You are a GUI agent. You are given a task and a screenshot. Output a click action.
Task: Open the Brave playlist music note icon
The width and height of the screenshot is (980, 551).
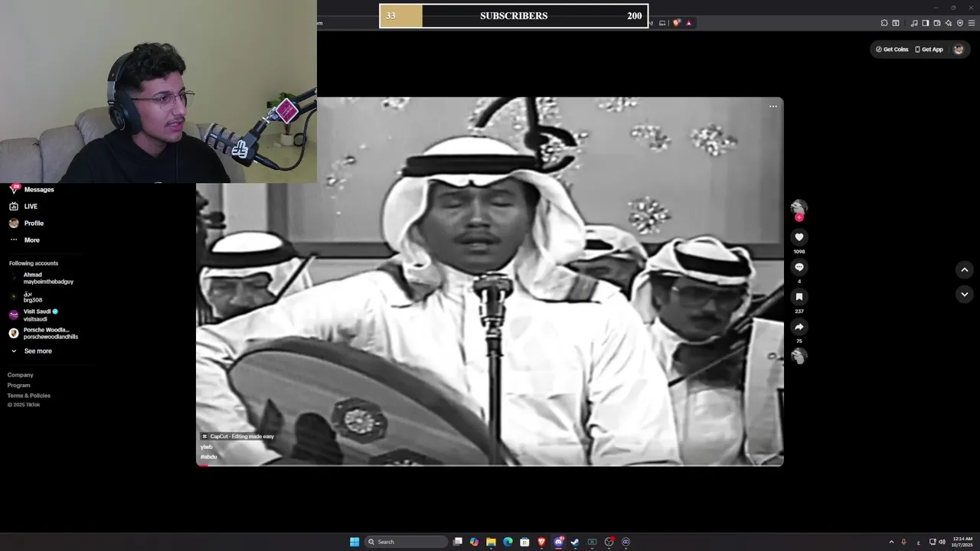coord(914,23)
